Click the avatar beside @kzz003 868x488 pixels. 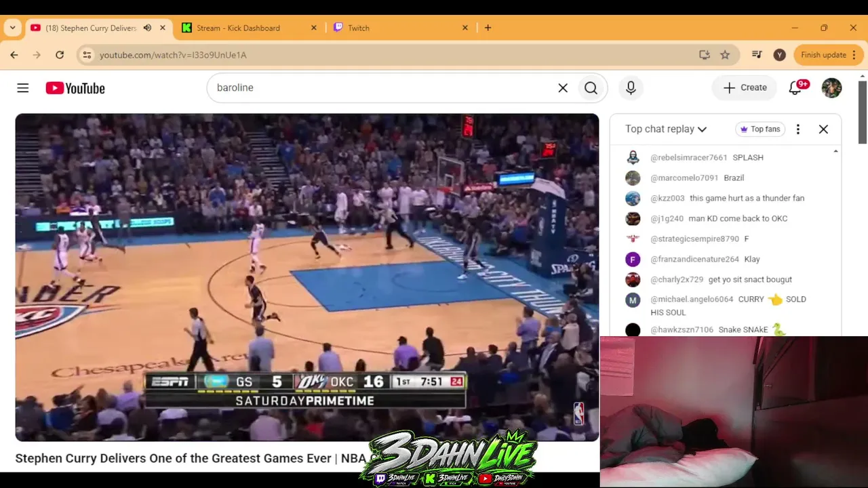tap(633, 198)
